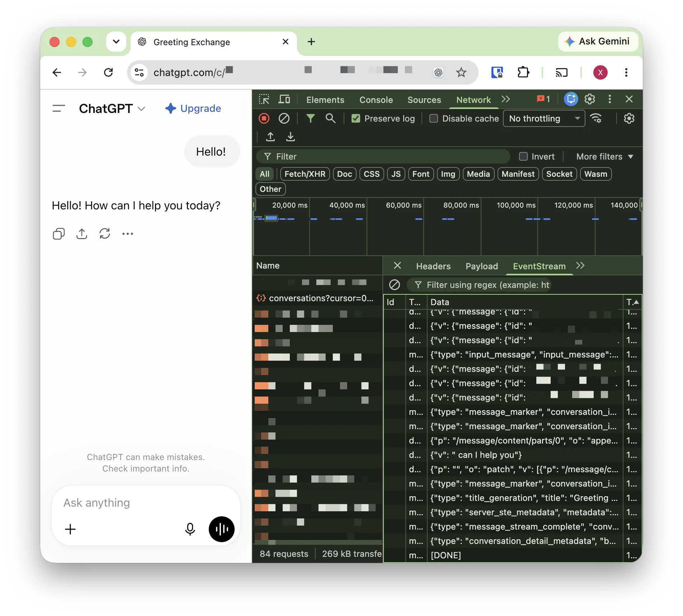Export HAR file download icon

coord(291,137)
